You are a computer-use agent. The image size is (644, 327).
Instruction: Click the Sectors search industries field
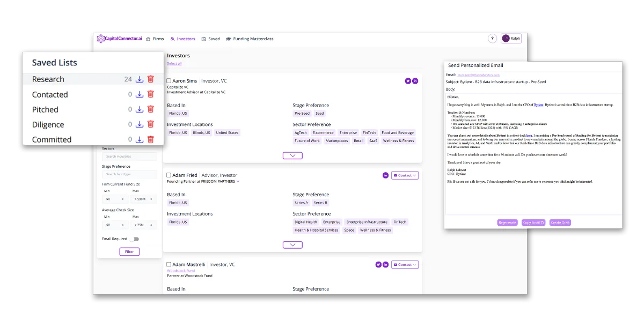pyautogui.click(x=130, y=157)
